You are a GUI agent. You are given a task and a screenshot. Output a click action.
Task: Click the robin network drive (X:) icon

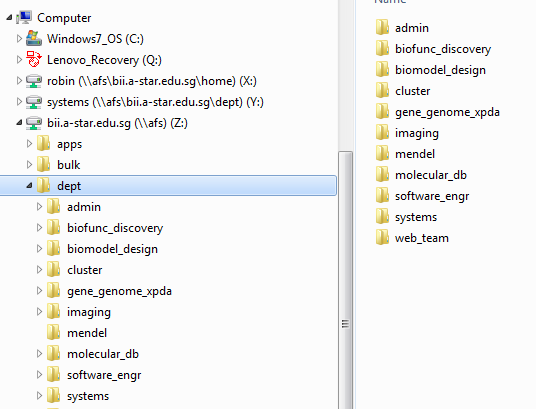(x=34, y=81)
